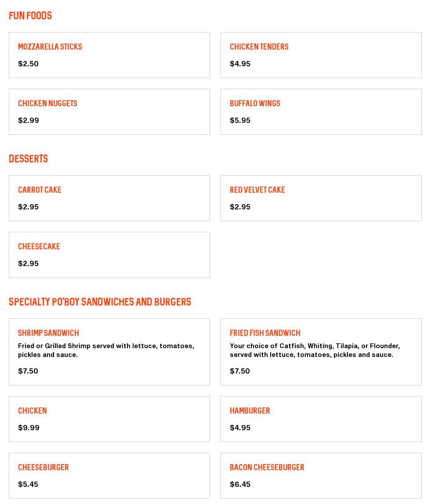Click the $5.95 Buffalo Wings price
Screen dimensions: 424x504
[240, 120]
